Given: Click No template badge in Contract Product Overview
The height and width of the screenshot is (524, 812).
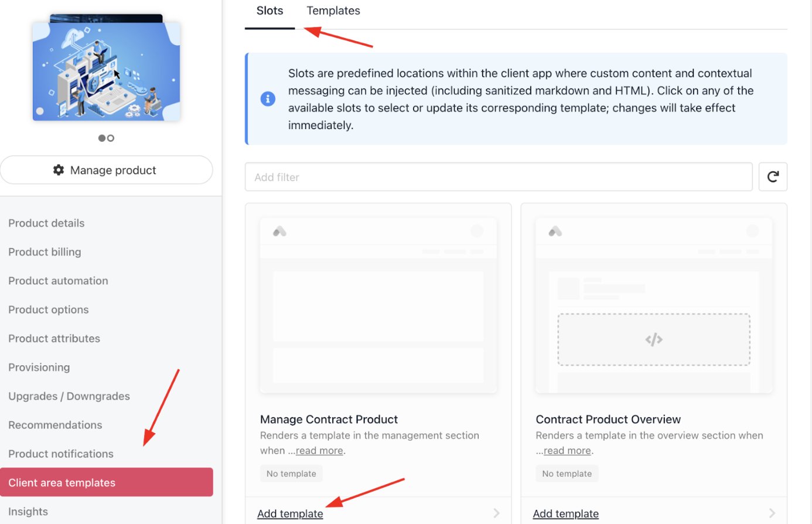Looking at the screenshot, I should click(x=567, y=474).
